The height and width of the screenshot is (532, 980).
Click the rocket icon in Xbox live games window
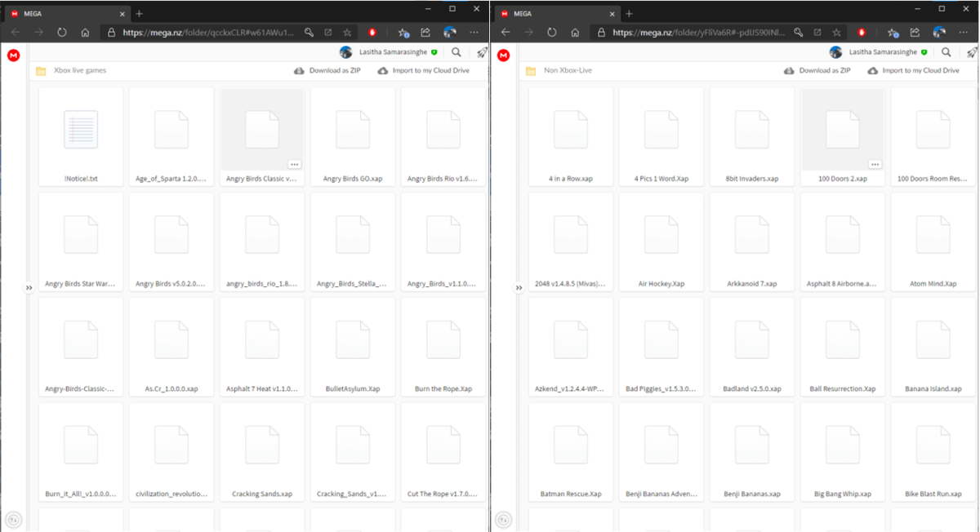click(482, 52)
